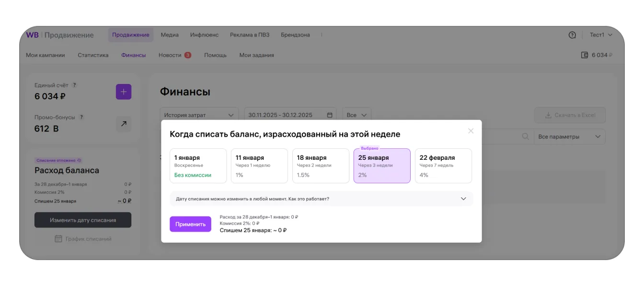Click question mark next to Единый счёт
Image resolution: width=644 pixels, height=286 pixels.
click(75, 85)
